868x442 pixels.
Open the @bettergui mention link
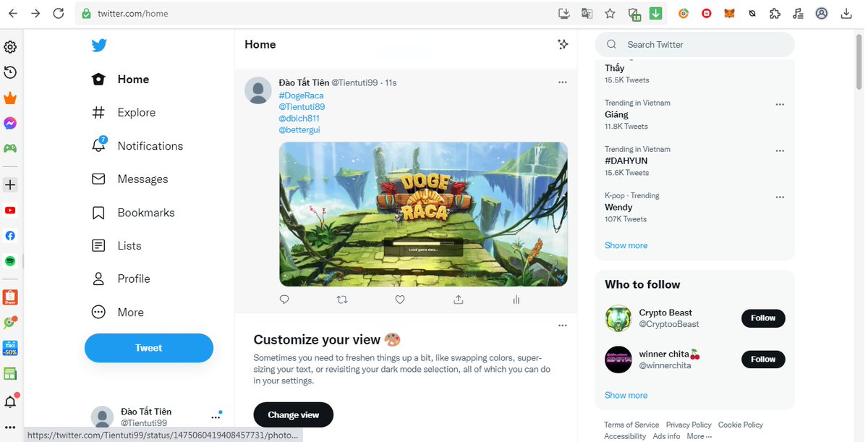(299, 130)
